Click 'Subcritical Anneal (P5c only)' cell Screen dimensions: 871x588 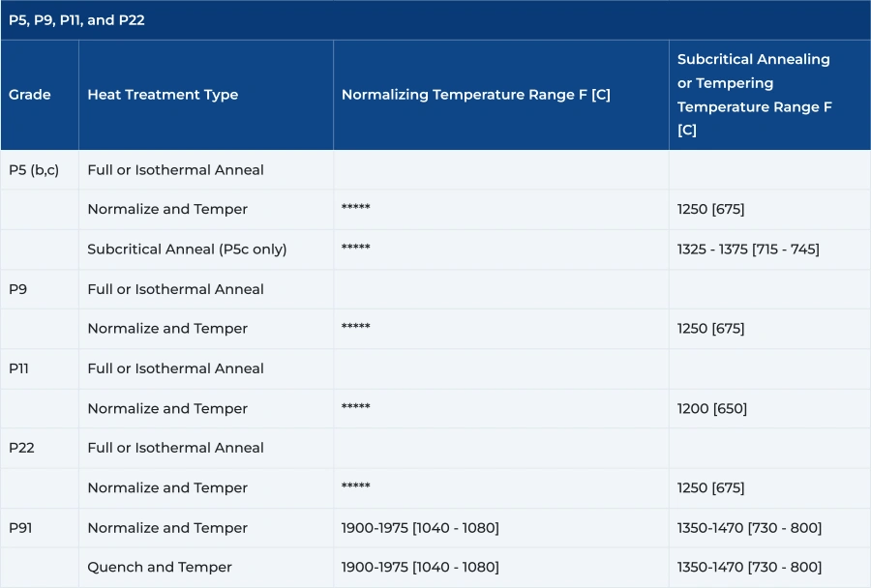click(187, 249)
